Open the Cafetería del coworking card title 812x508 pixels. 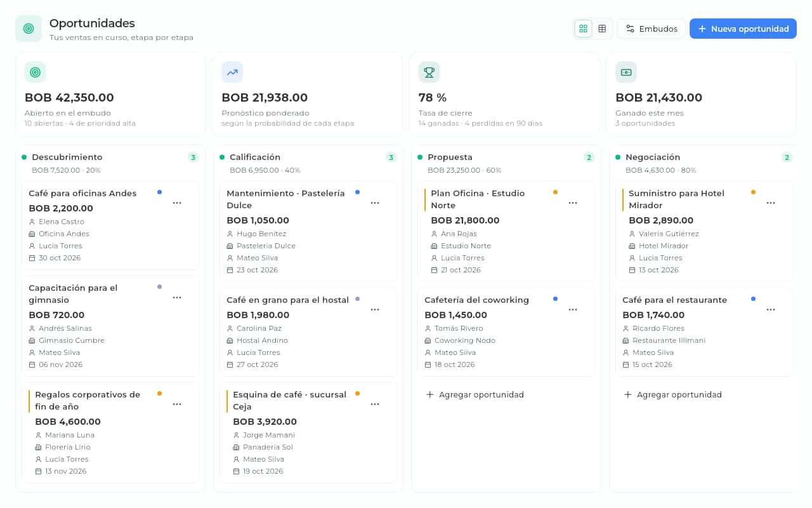point(476,300)
